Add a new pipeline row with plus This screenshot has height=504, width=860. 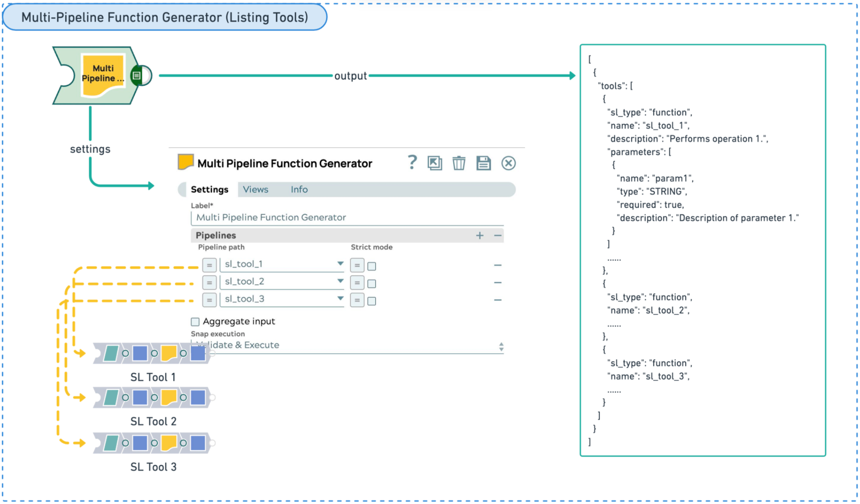click(480, 236)
